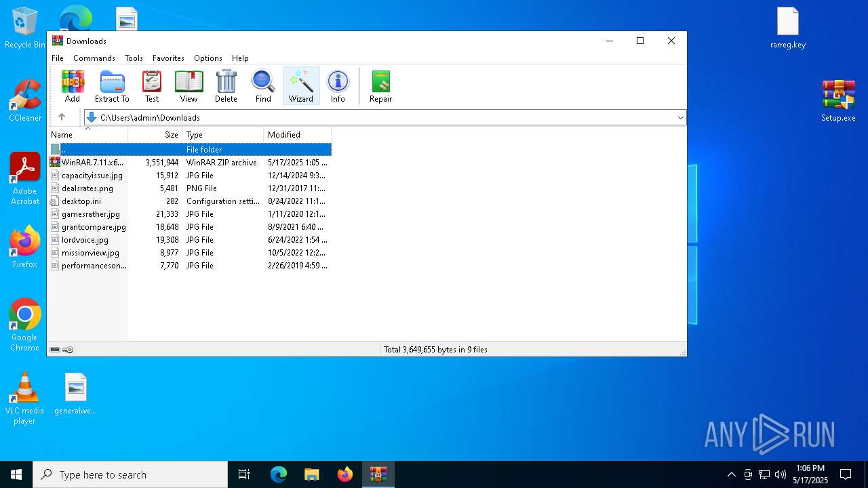Launch the Wizard tool
Viewport: 868px width, 488px height.
coord(301,86)
